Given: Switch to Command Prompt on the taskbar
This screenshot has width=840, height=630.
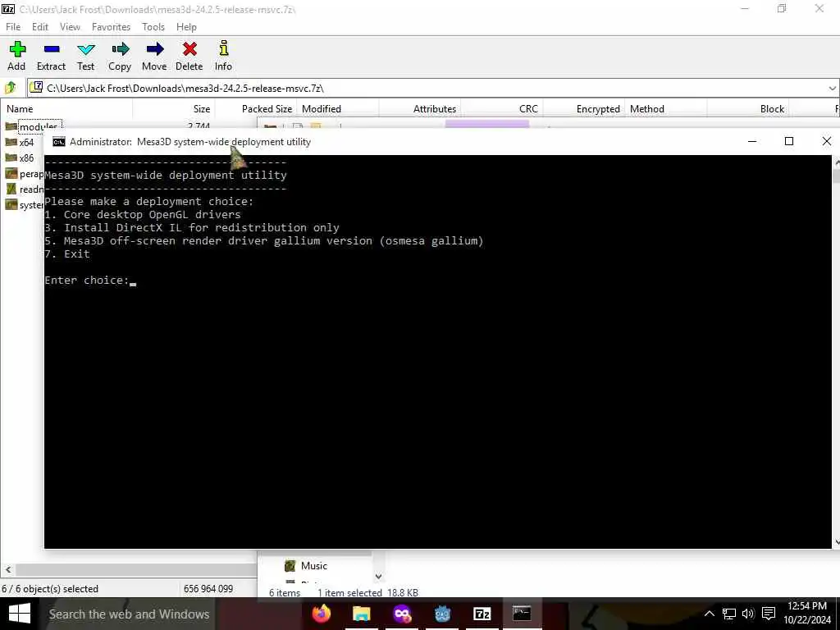Looking at the screenshot, I should [522, 614].
